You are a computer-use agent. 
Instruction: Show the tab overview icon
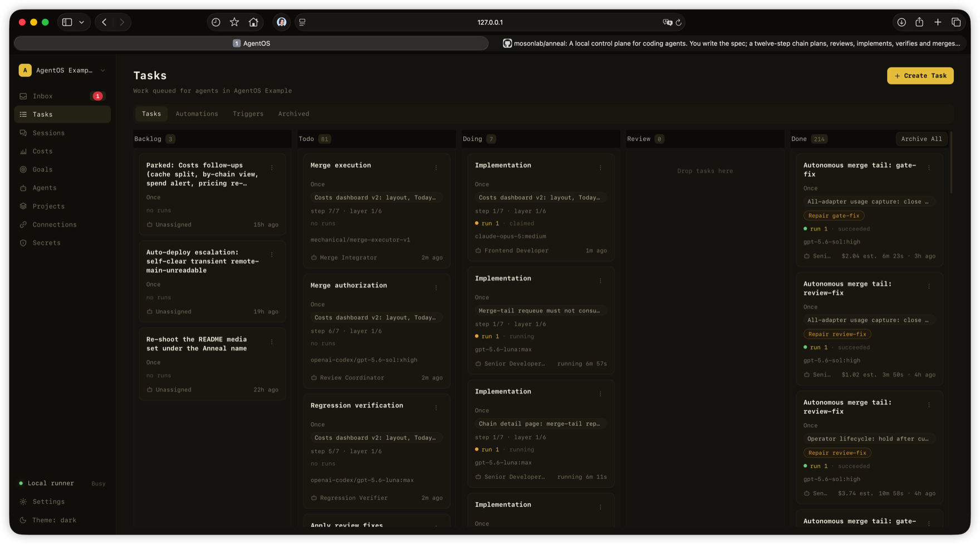pyautogui.click(x=956, y=22)
